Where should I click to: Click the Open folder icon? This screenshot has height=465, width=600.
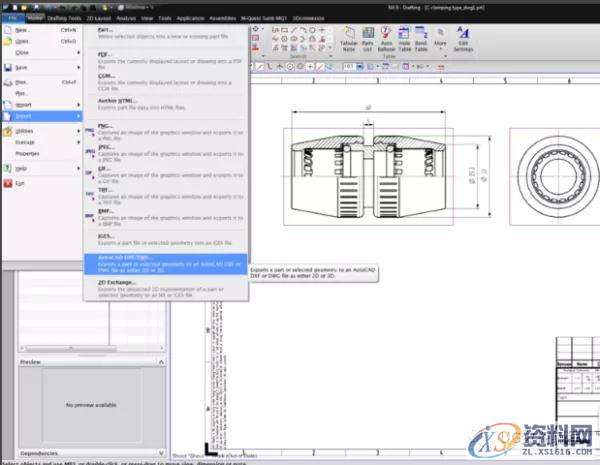click(9, 41)
